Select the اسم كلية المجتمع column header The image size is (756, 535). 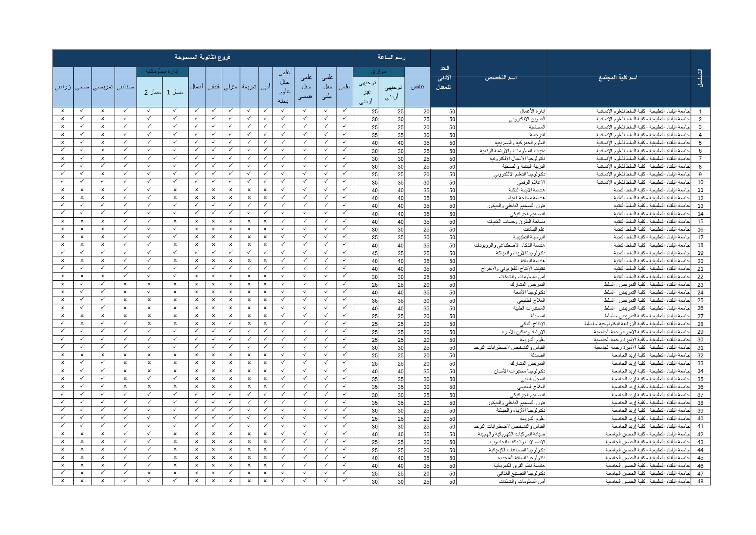[618, 78]
